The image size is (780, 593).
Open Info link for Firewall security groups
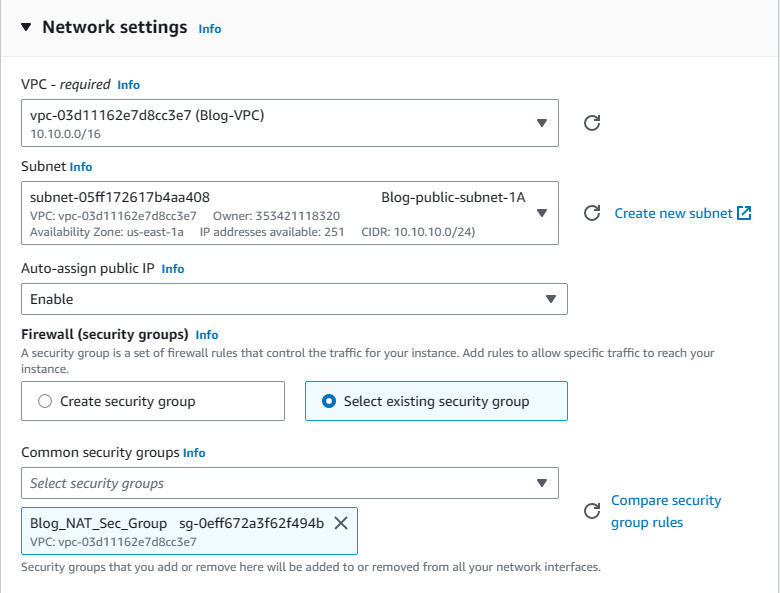click(x=207, y=335)
